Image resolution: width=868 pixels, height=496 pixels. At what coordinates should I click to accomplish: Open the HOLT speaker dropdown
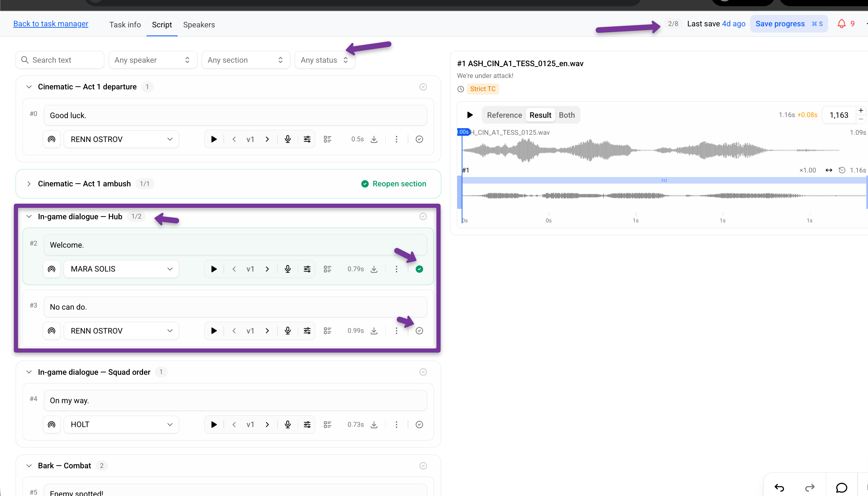click(121, 425)
